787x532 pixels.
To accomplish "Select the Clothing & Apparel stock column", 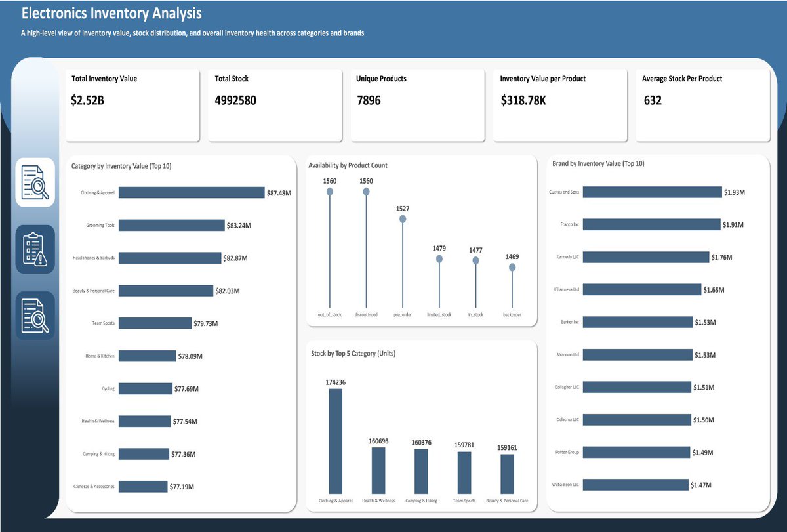I will [x=336, y=441].
